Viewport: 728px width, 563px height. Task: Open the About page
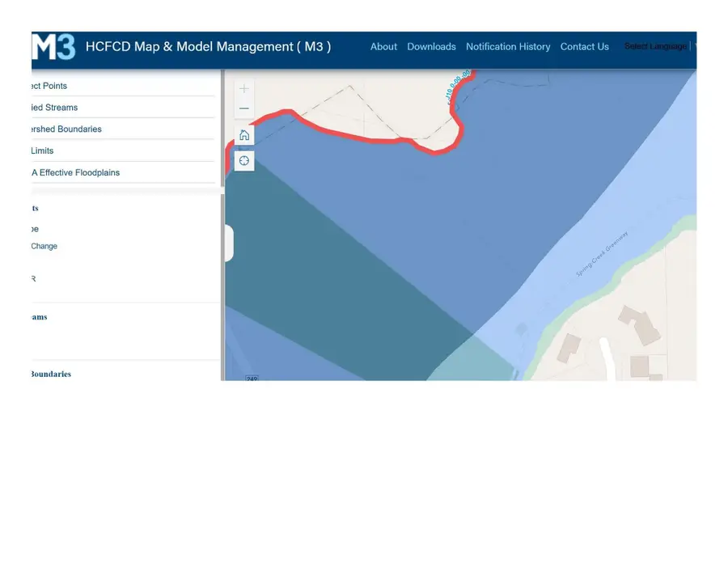point(383,47)
